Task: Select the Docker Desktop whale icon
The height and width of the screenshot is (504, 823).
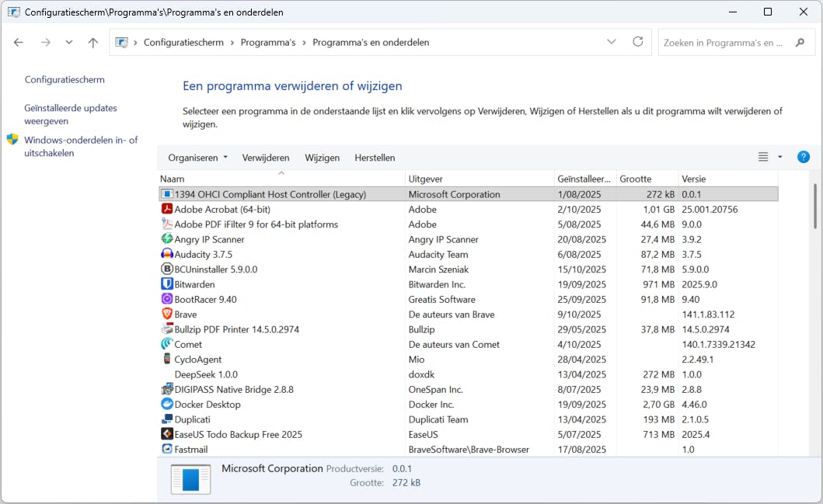Action: pyautogui.click(x=167, y=404)
